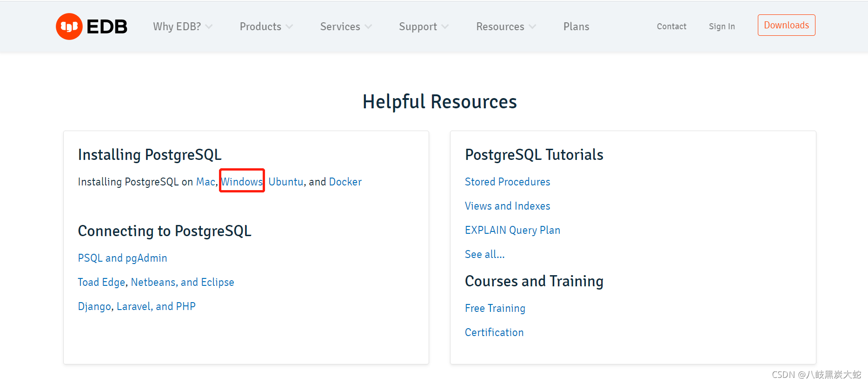
Task: Open EXPLAIN Query Plan tutorial
Action: point(512,230)
